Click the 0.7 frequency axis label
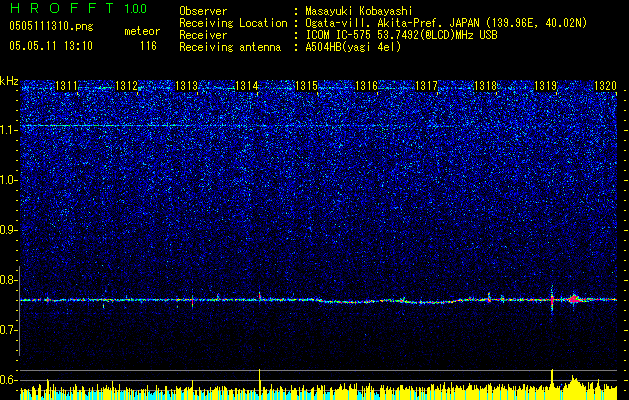 pos(9,330)
